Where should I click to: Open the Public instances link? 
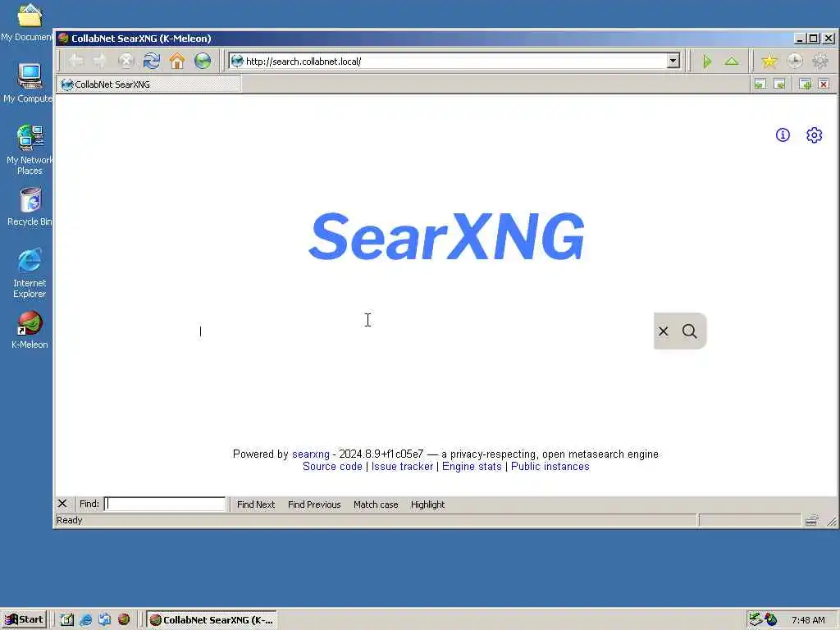pos(550,467)
